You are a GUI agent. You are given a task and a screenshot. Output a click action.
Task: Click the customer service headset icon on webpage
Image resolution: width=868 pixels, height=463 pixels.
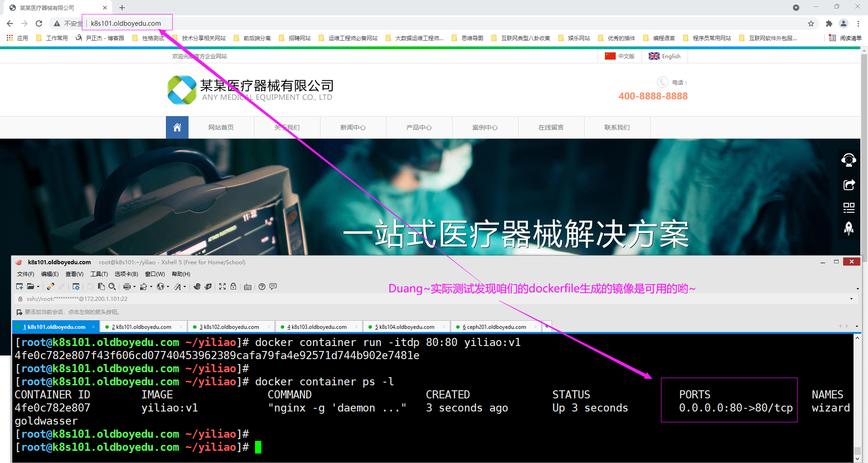click(849, 160)
